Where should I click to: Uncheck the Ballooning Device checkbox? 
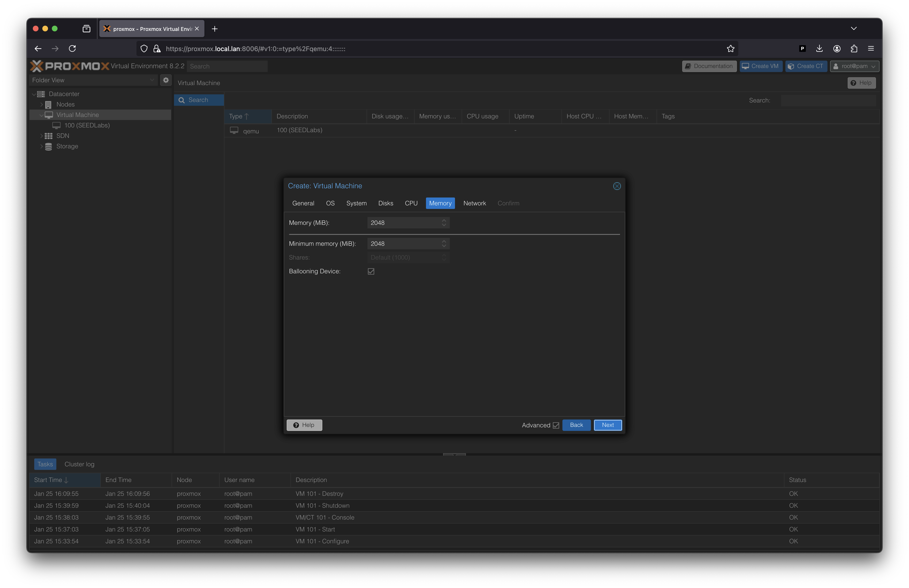(371, 271)
